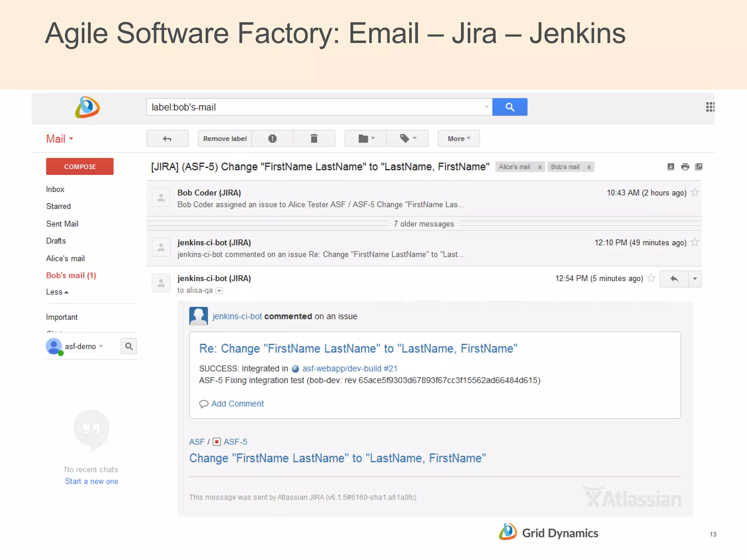Viewport: 747px width, 560px height.
Task: Open the Drafts folder
Action: coord(56,241)
